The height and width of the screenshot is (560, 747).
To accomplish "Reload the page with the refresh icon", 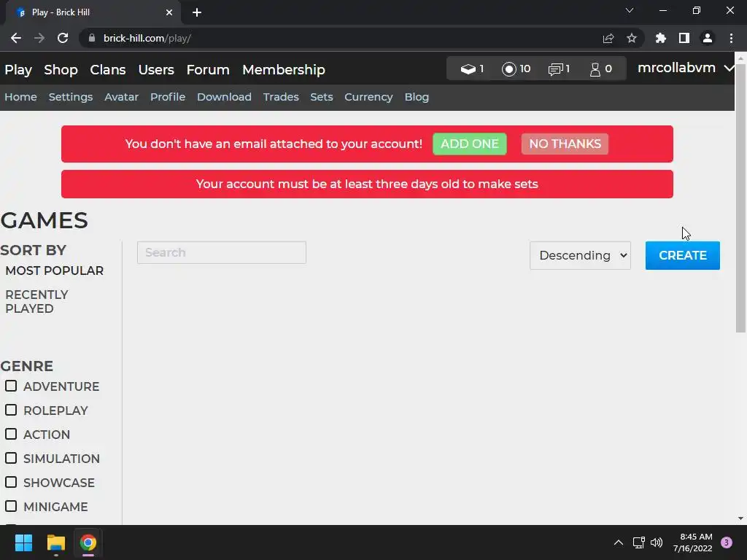I will [x=63, y=38].
